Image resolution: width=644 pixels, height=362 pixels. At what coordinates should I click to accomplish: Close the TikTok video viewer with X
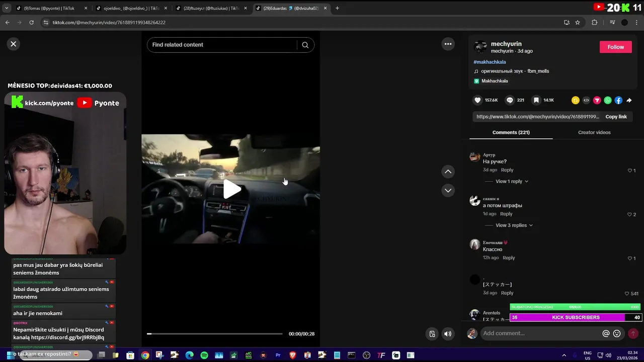[x=14, y=44]
